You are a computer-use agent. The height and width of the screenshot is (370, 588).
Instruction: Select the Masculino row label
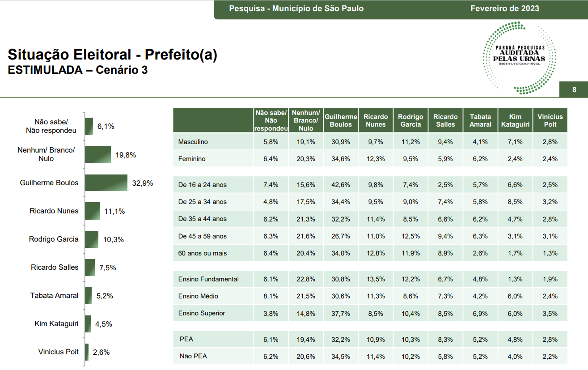pyautogui.click(x=193, y=142)
